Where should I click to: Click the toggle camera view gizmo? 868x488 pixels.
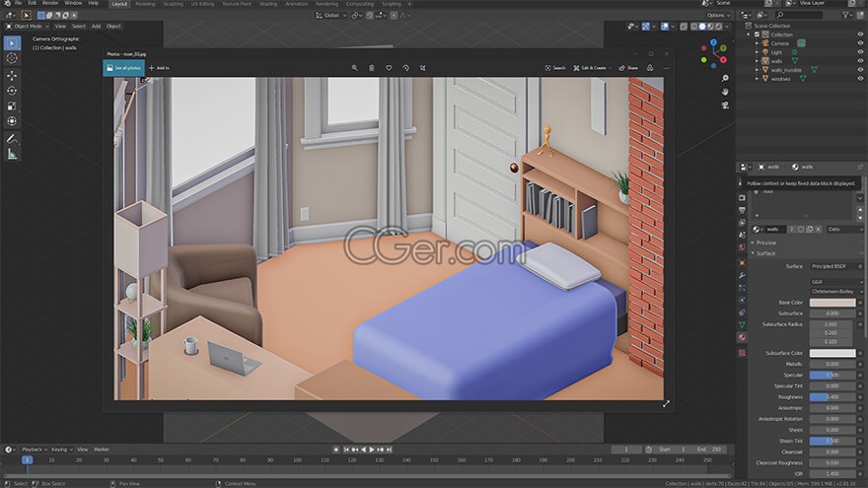coord(725,105)
